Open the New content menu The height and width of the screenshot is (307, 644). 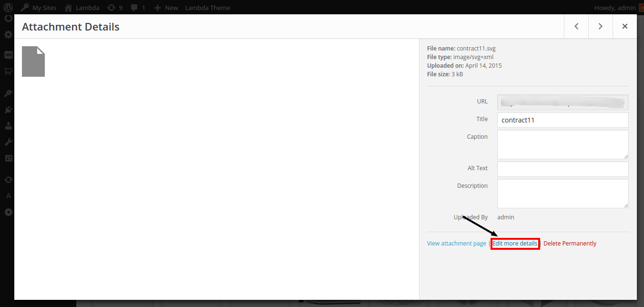[166, 8]
